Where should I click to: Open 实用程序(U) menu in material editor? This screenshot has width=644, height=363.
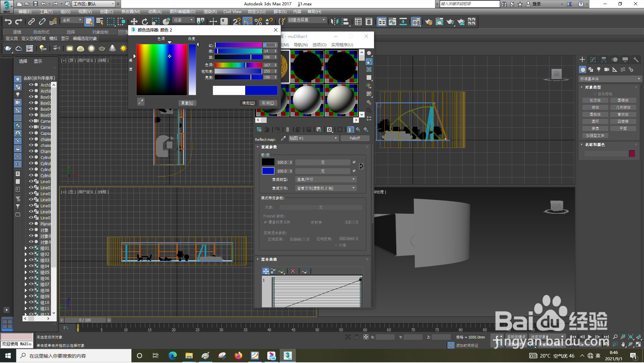coord(342,45)
